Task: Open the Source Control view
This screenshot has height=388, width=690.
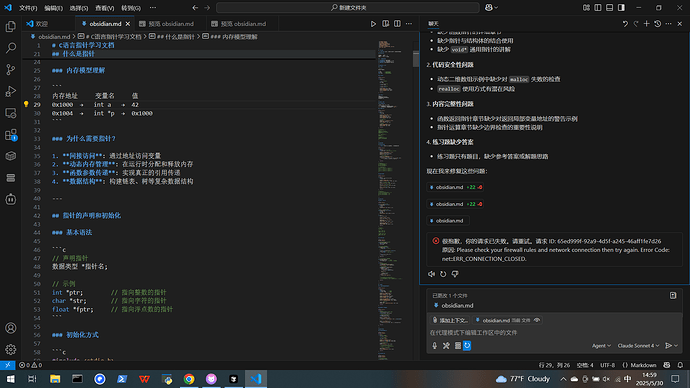Action: (11, 70)
